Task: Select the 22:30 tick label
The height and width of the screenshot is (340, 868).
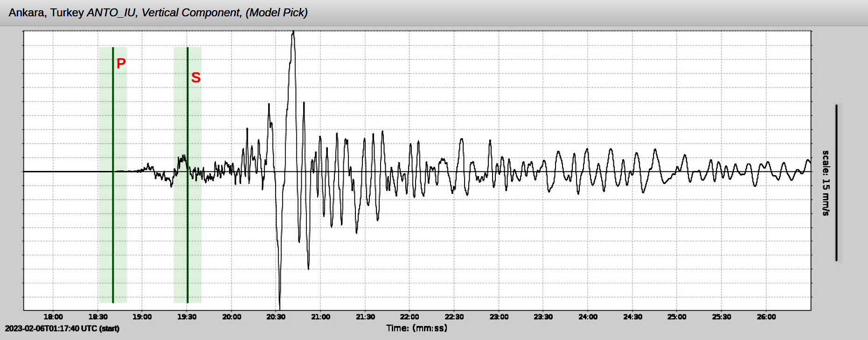Action: 454,317
